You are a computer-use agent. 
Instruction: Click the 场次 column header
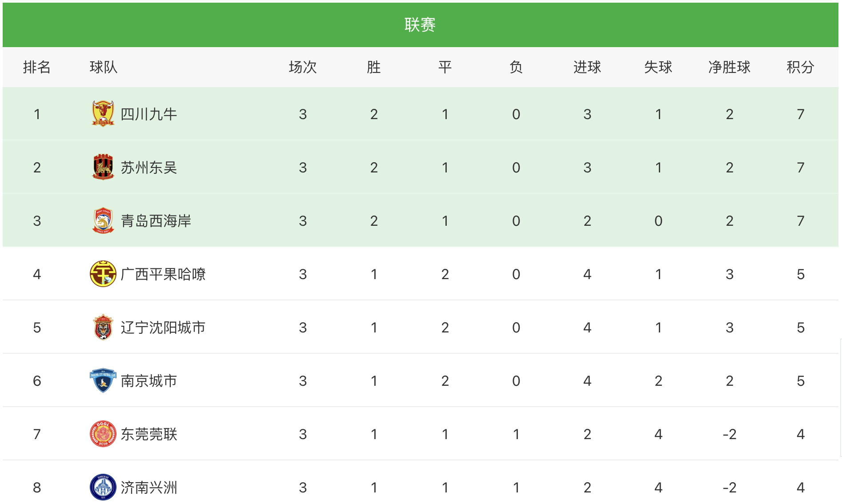pyautogui.click(x=303, y=67)
